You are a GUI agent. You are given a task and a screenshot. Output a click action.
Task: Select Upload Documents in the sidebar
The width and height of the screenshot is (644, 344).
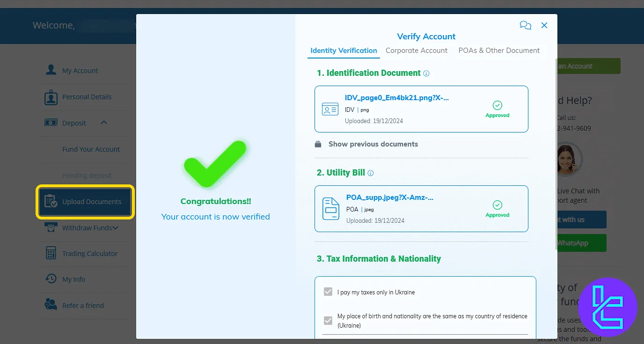click(x=86, y=202)
